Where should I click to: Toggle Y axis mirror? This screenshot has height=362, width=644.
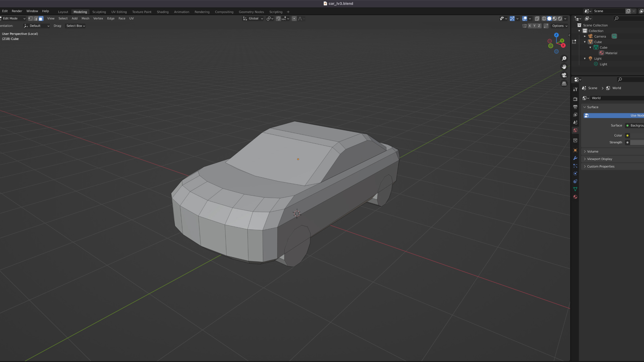coord(534,26)
